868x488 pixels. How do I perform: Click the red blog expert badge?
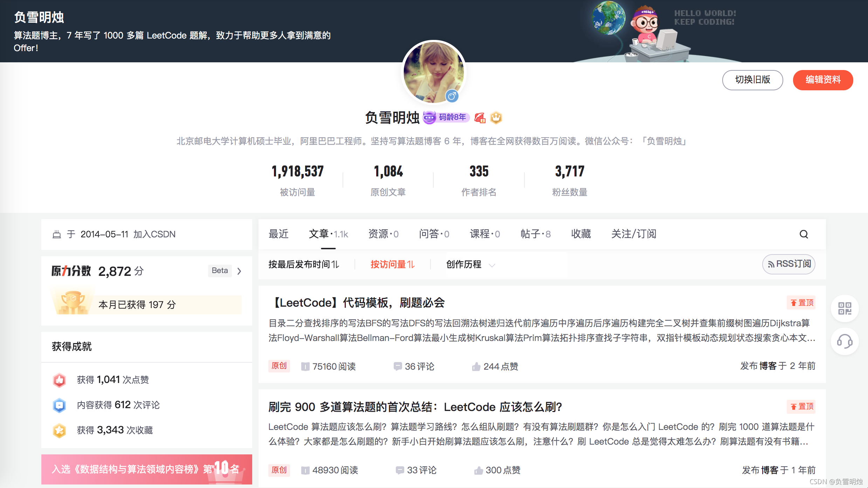[480, 118]
